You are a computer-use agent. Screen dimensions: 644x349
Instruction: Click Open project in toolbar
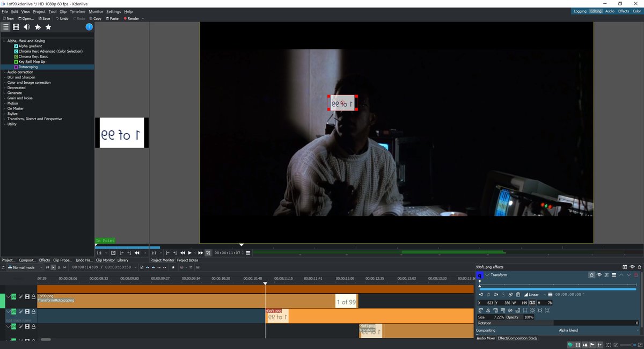[x=25, y=18]
